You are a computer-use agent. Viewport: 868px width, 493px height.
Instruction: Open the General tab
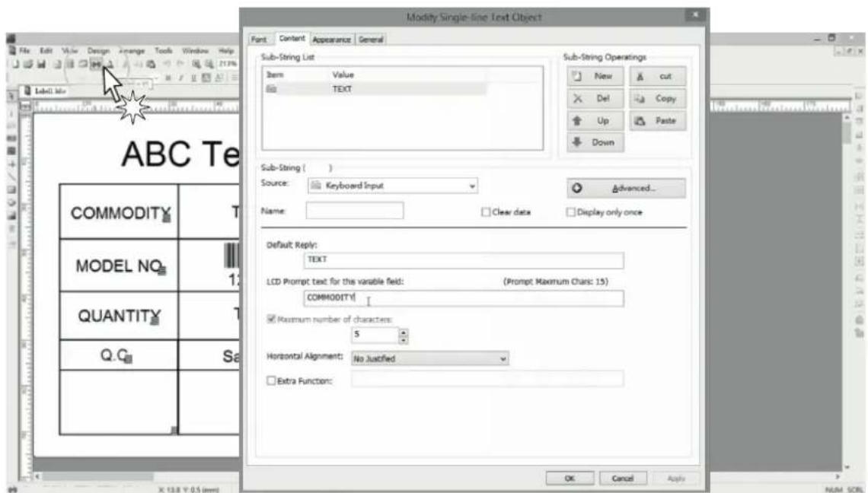tap(370, 40)
